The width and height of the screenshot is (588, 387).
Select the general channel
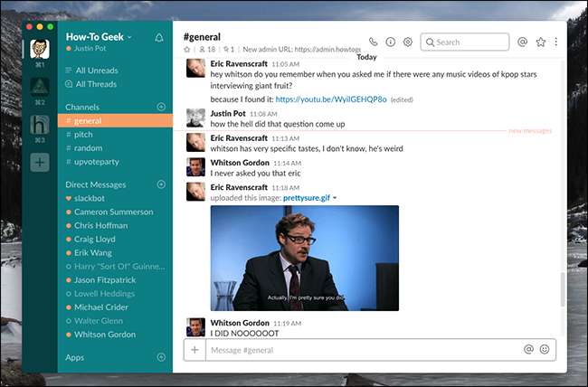115,121
